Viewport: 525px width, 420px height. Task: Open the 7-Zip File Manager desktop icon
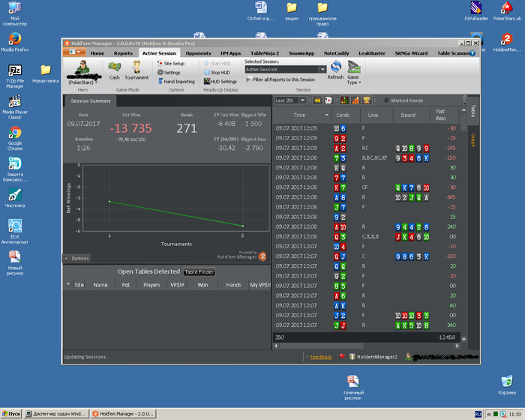tap(15, 76)
